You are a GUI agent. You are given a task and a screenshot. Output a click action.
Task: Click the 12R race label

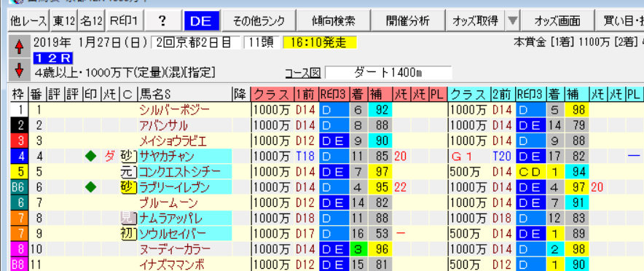(53, 59)
